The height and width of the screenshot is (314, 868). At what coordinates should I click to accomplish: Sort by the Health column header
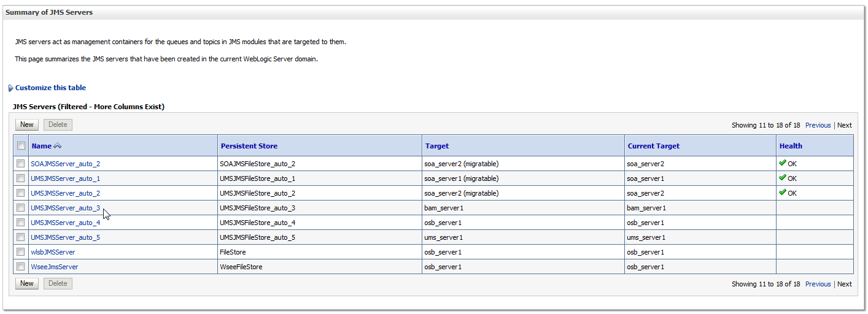point(791,146)
